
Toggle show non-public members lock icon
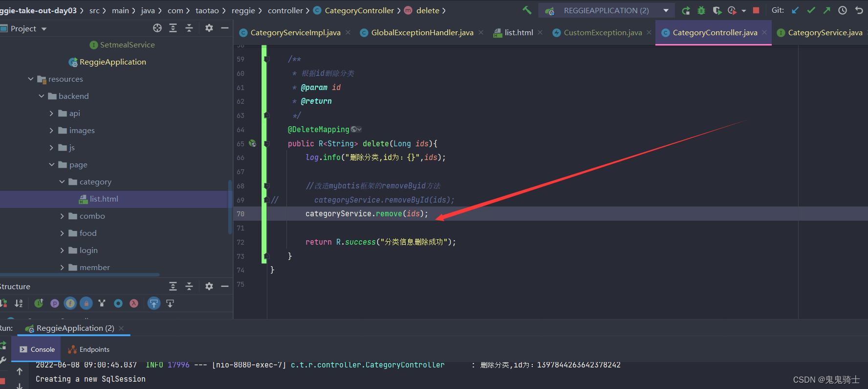[86, 303]
